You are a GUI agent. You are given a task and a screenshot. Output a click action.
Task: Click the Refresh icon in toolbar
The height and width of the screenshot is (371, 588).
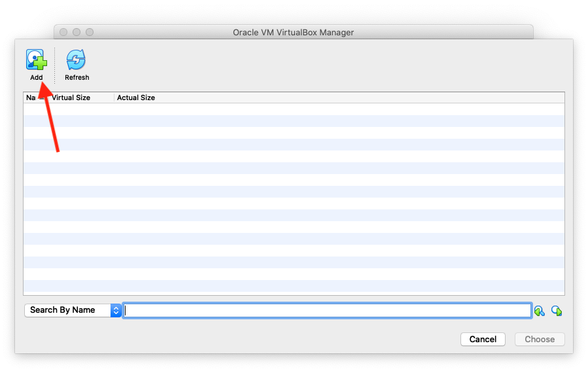click(77, 60)
